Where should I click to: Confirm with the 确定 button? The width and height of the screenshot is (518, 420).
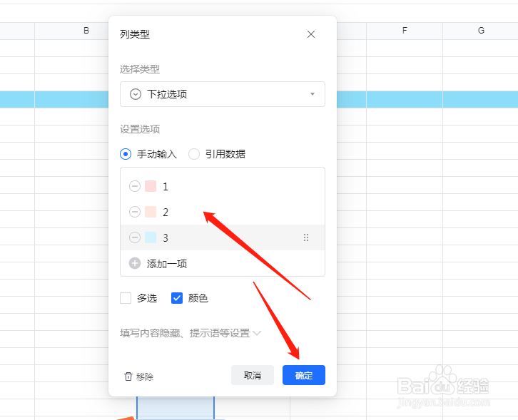pyautogui.click(x=304, y=375)
